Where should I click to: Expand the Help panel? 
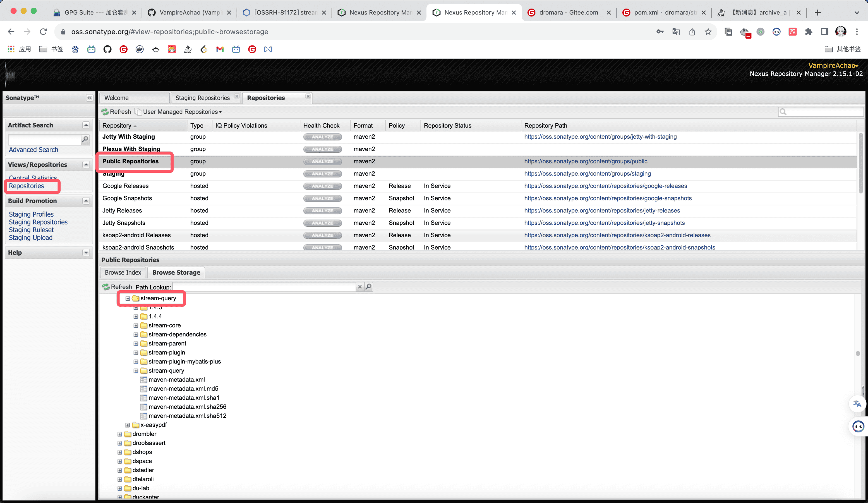tap(86, 253)
